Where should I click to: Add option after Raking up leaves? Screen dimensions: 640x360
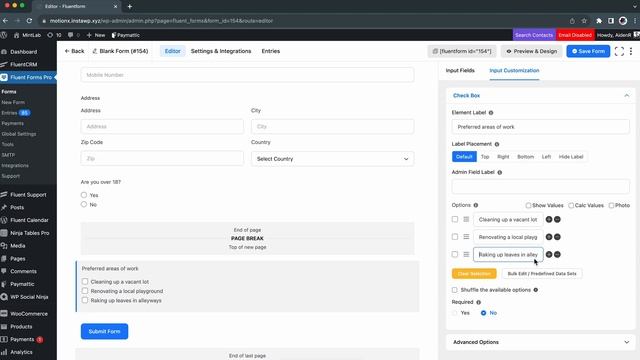coord(549,254)
